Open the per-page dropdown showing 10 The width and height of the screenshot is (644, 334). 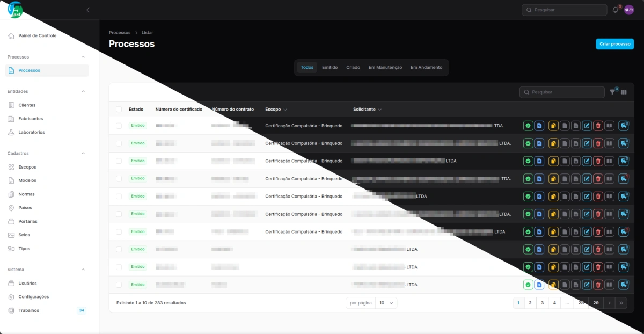387,302
